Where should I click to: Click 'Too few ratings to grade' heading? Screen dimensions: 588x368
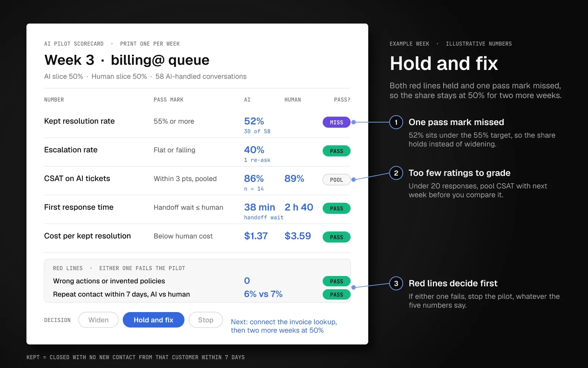459,173
